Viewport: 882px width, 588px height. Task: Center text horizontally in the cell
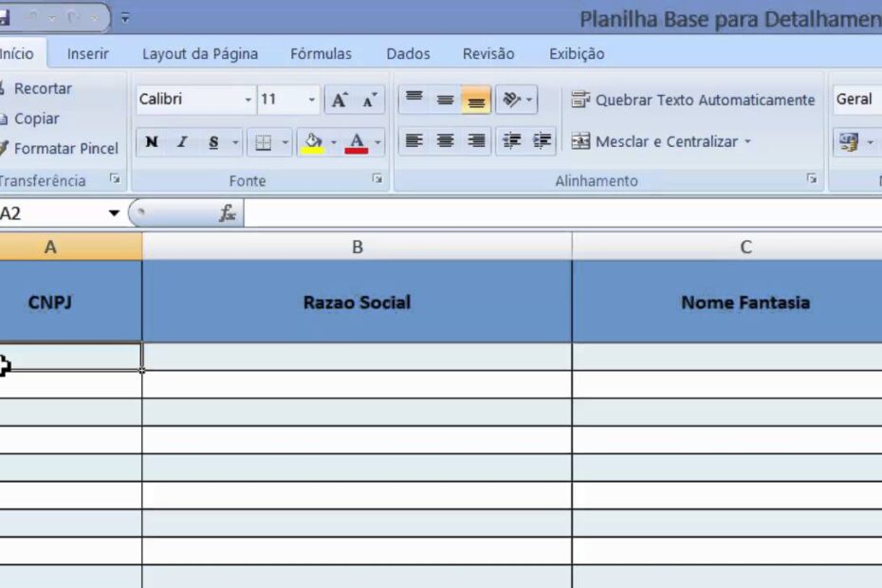tap(445, 141)
